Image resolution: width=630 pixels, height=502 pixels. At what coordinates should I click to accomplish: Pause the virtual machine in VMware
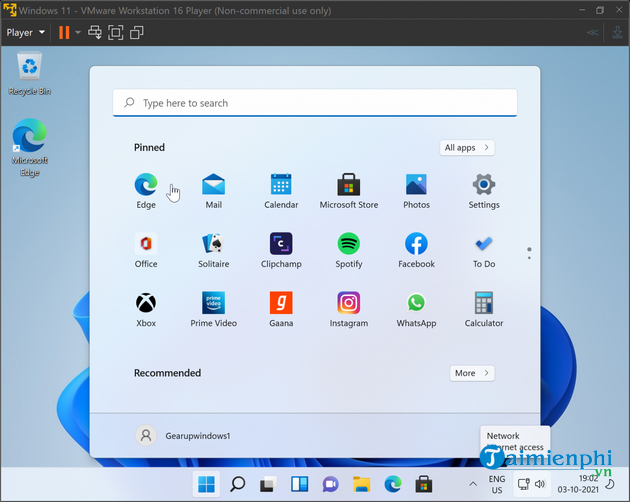[x=64, y=32]
